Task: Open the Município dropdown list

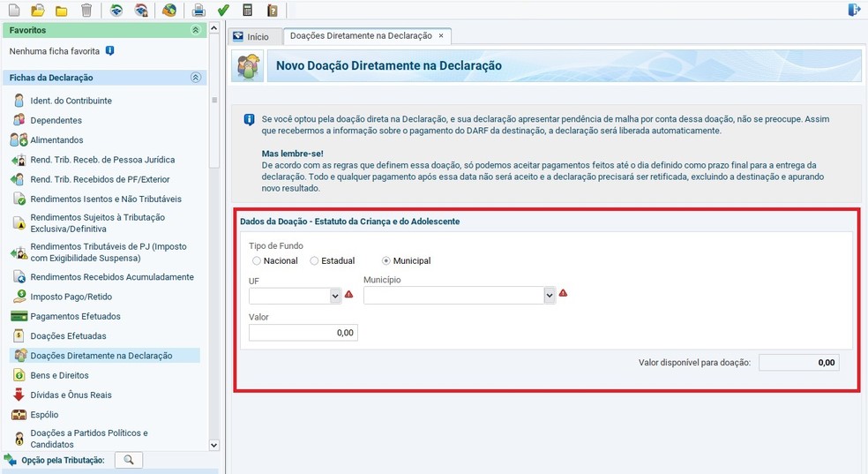Action: tap(550, 296)
